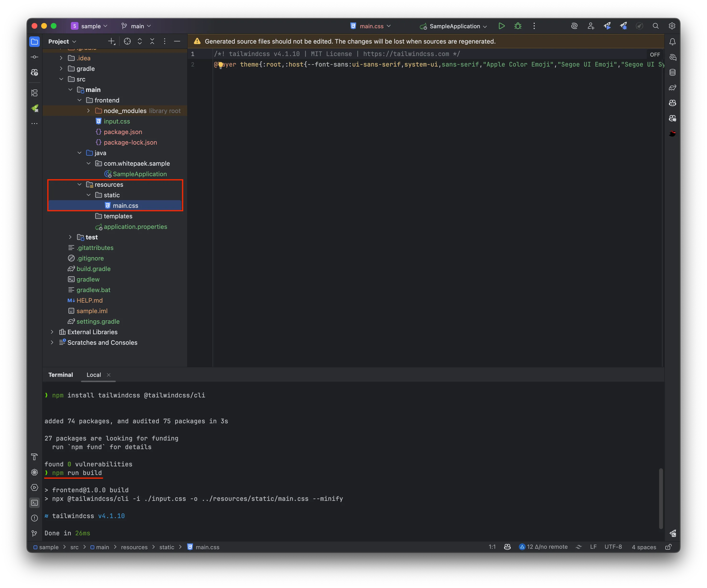Open the Notifications bell panel
The height and width of the screenshot is (588, 707).
[x=672, y=42]
